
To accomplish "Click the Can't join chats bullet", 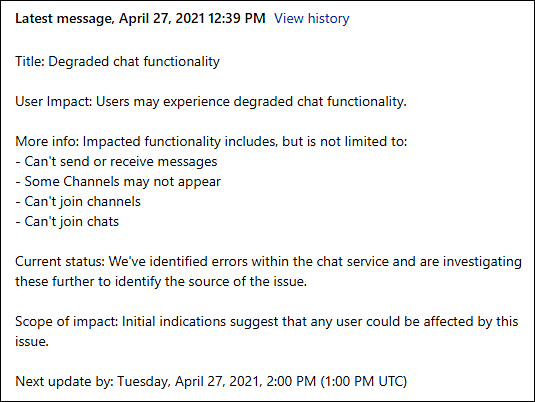I will pyautogui.click(x=67, y=222).
